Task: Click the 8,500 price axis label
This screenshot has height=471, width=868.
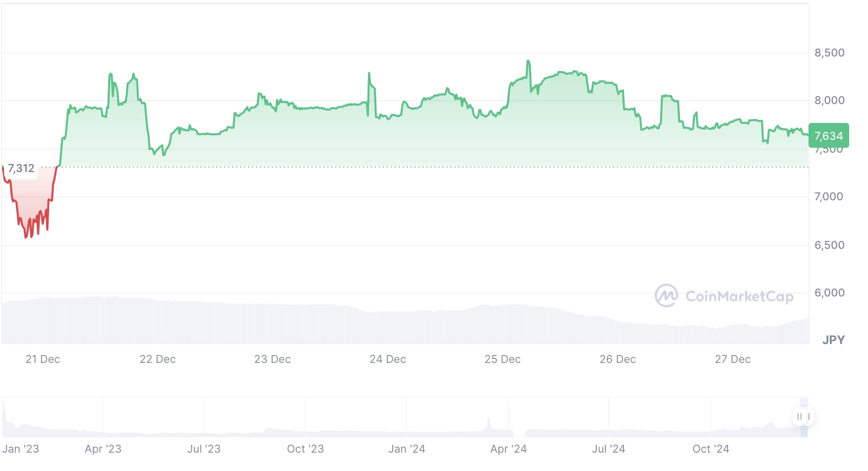Action: pyautogui.click(x=829, y=53)
